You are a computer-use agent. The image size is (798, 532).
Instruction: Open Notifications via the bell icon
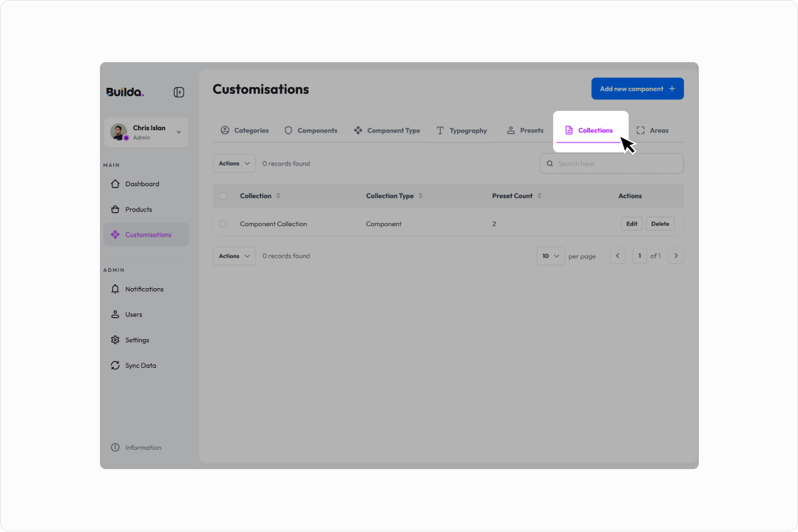115,289
